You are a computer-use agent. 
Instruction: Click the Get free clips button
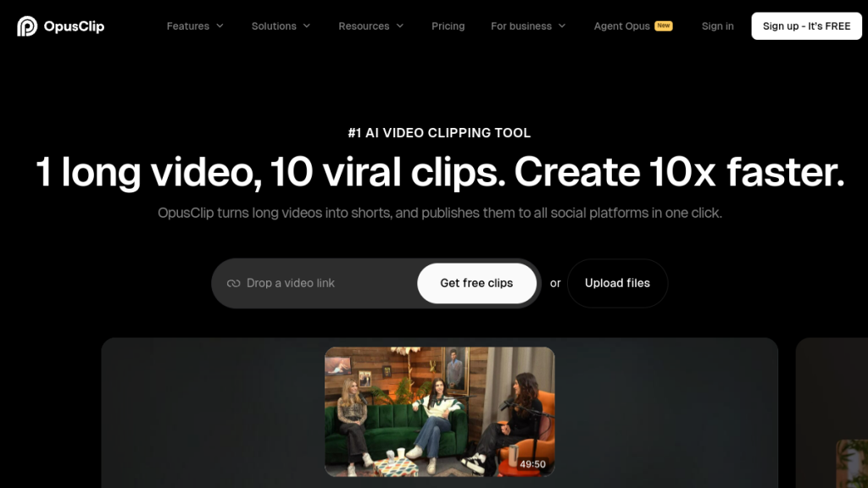pos(476,283)
